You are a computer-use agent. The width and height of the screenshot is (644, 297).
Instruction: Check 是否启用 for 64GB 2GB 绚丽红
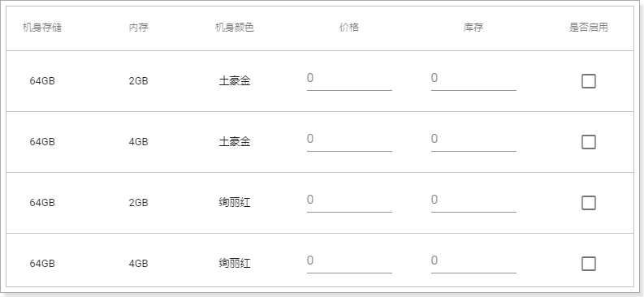tap(589, 203)
